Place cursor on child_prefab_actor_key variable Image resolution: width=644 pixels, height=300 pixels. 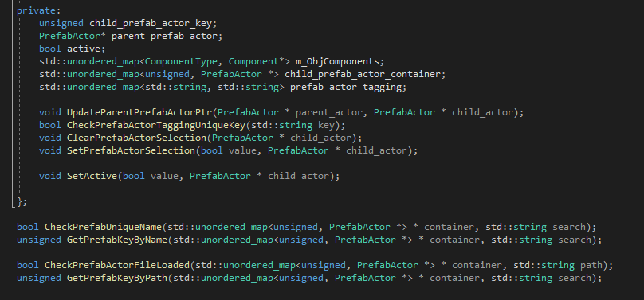(x=151, y=23)
